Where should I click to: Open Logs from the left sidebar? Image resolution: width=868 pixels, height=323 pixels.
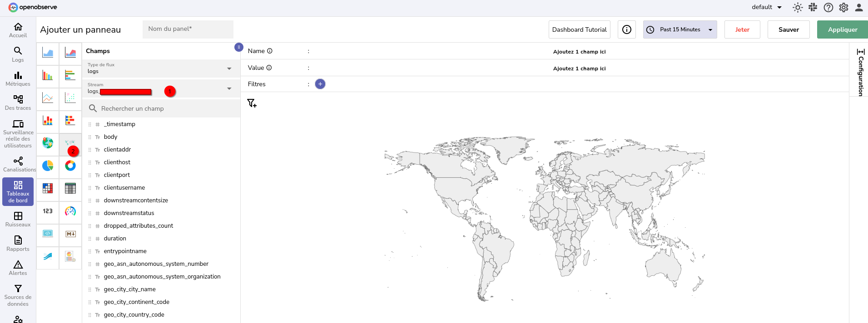pos(18,54)
